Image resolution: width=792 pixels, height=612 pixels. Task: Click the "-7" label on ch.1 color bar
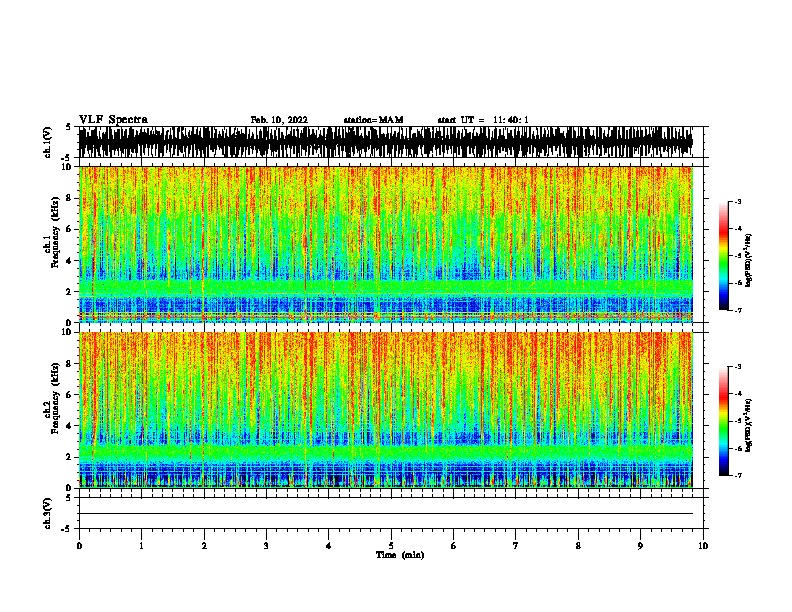point(738,310)
